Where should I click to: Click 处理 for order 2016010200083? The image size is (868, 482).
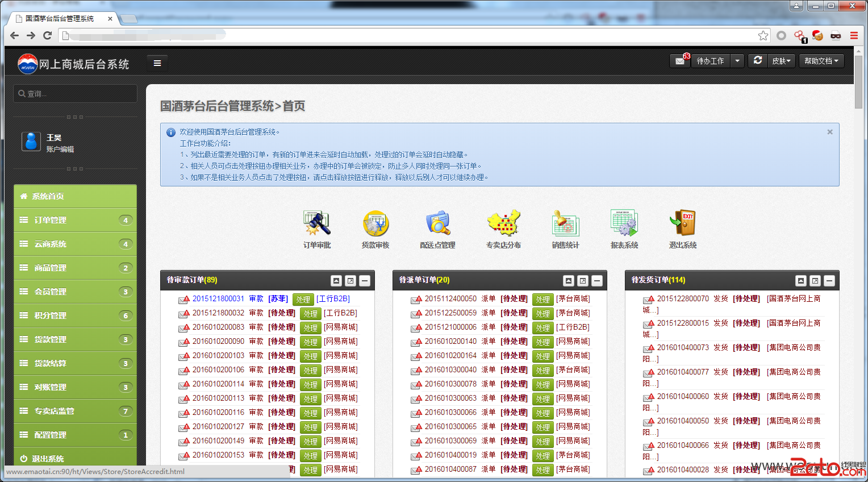(x=310, y=328)
